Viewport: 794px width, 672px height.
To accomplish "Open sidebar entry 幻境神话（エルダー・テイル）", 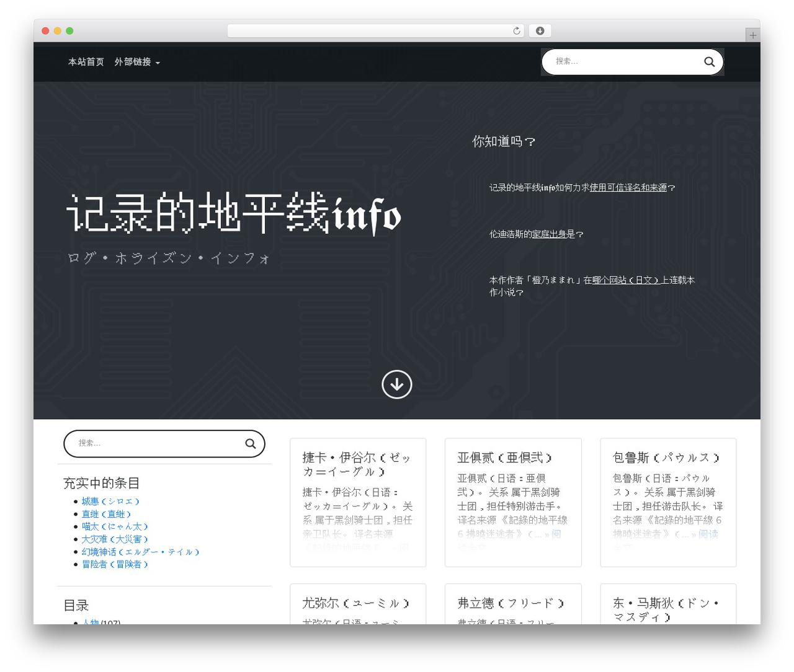I will (140, 552).
